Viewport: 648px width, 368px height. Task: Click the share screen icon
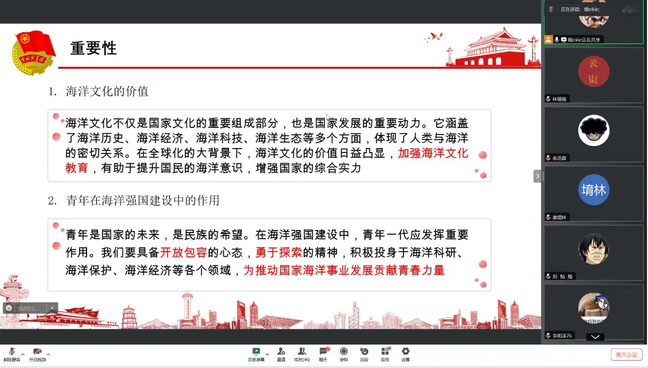pyautogui.click(x=256, y=354)
